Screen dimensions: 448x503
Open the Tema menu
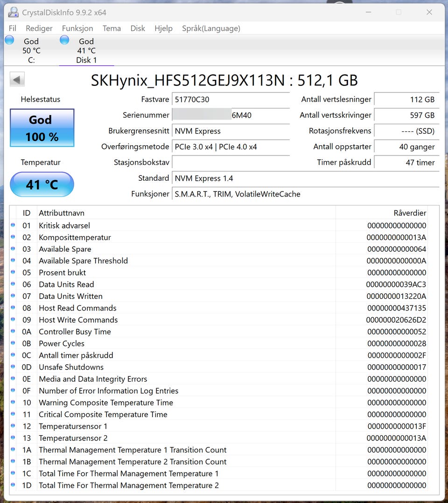(x=112, y=28)
